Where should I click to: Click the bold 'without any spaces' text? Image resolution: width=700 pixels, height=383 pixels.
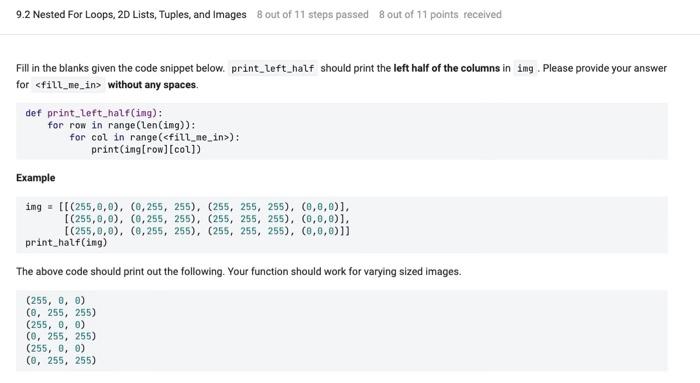coord(152,85)
